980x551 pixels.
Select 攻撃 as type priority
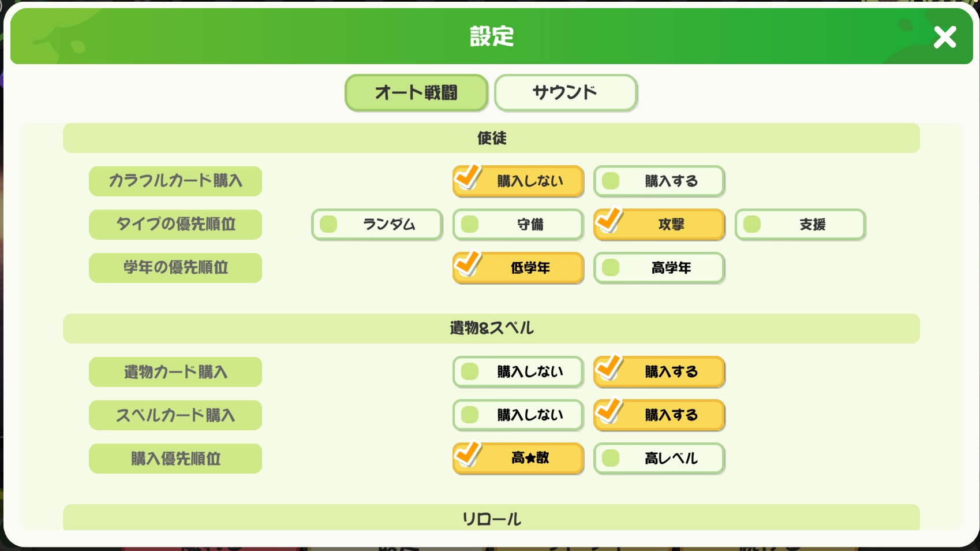point(659,225)
